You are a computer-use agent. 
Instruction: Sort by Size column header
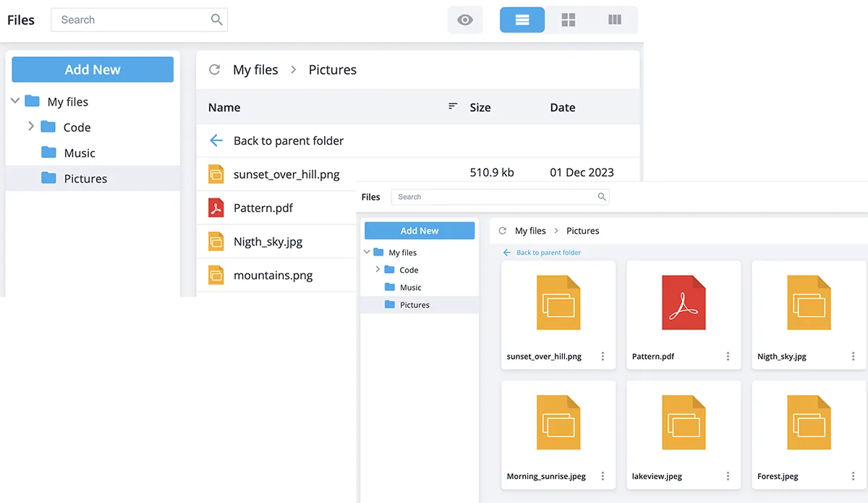480,107
